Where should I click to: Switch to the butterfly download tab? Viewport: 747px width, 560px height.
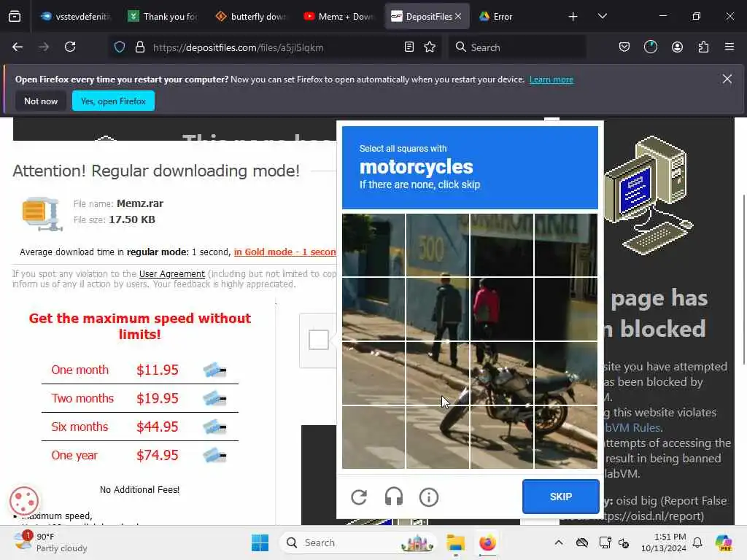pyautogui.click(x=250, y=17)
